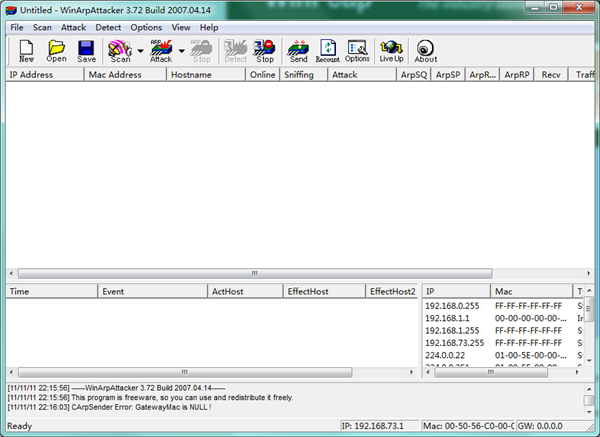
Task: Click the ActHost column header
Action: (x=245, y=292)
